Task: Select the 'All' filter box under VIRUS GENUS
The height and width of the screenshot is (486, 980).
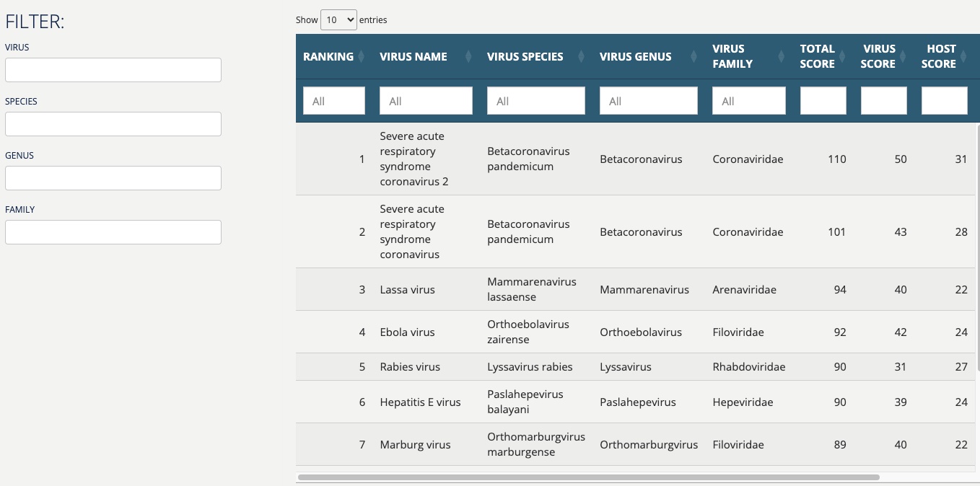Action: coord(648,100)
